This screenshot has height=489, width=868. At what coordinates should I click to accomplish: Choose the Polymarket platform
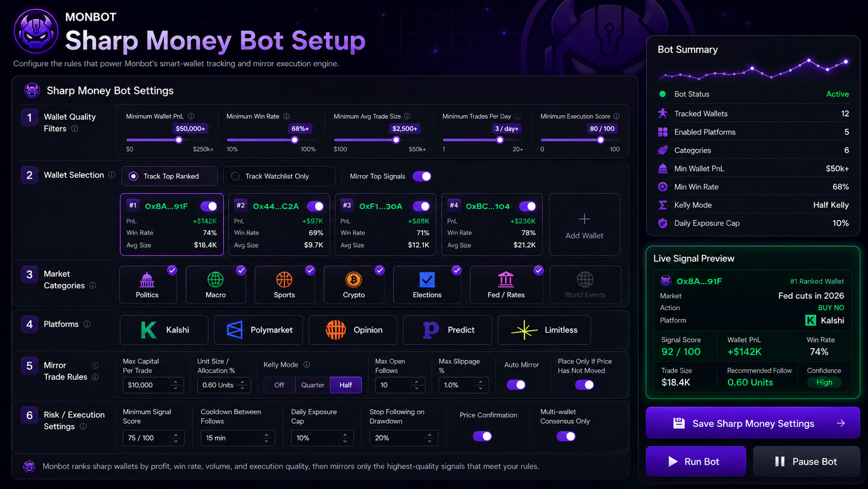coord(259,330)
